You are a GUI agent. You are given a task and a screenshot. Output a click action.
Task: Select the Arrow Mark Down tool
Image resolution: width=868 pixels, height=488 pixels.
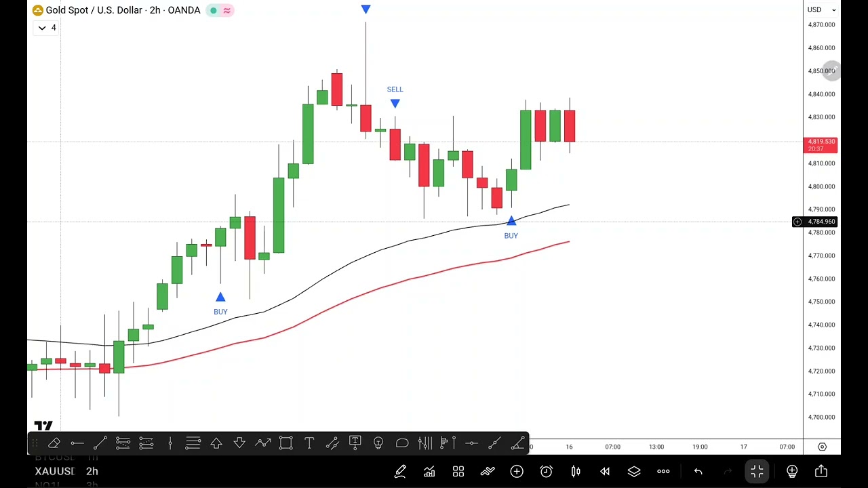239,443
